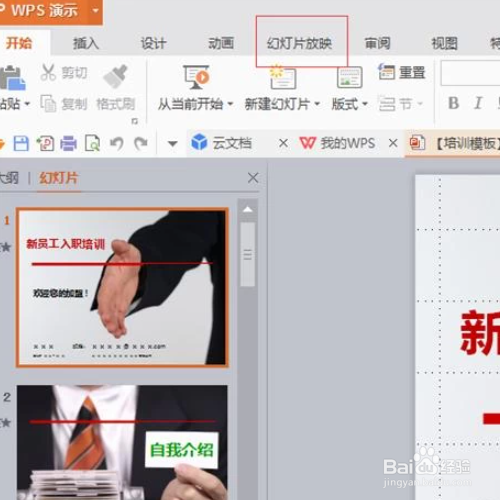Select slide 1 thumbnail 新员工入职培训

122,287
